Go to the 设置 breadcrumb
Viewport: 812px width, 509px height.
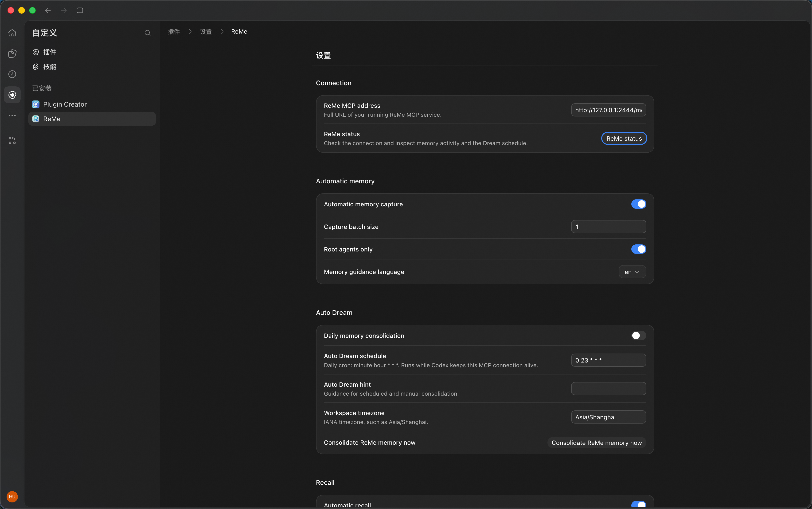pos(206,32)
